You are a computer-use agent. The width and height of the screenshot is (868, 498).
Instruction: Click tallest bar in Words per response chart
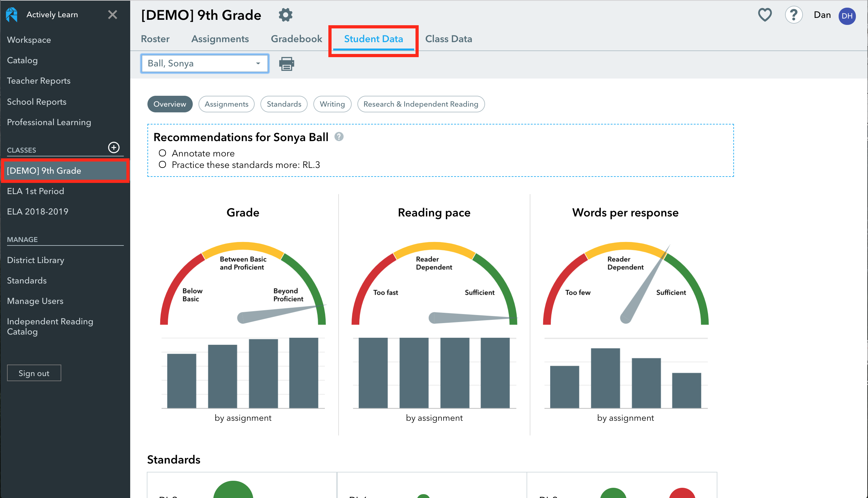pos(605,378)
